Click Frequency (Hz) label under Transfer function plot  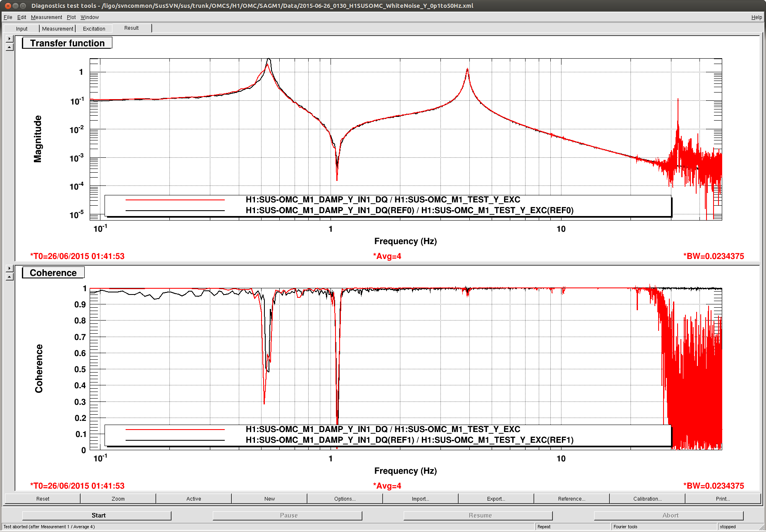coord(405,241)
